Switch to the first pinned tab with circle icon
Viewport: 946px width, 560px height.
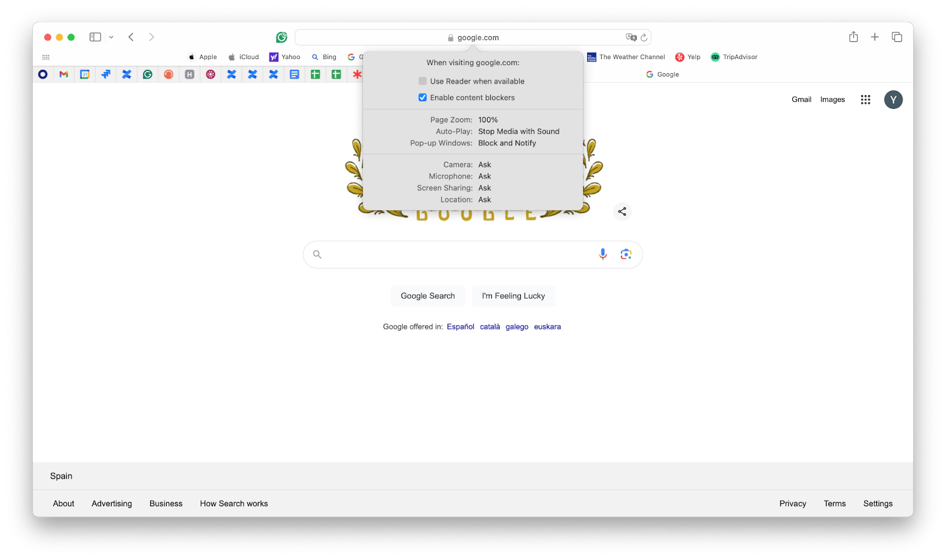coord(43,75)
